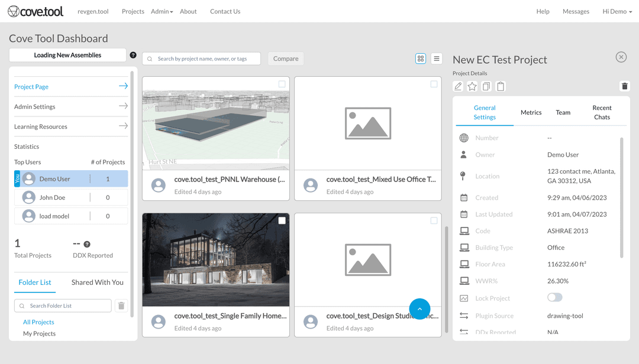
Task: Click the '116232.60 ft²' floor area value
Action: coord(566,264)
